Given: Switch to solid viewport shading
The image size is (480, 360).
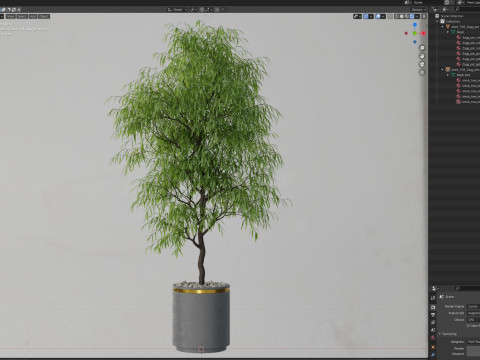Looking at the screenshot, I should (x=402, y=16).
